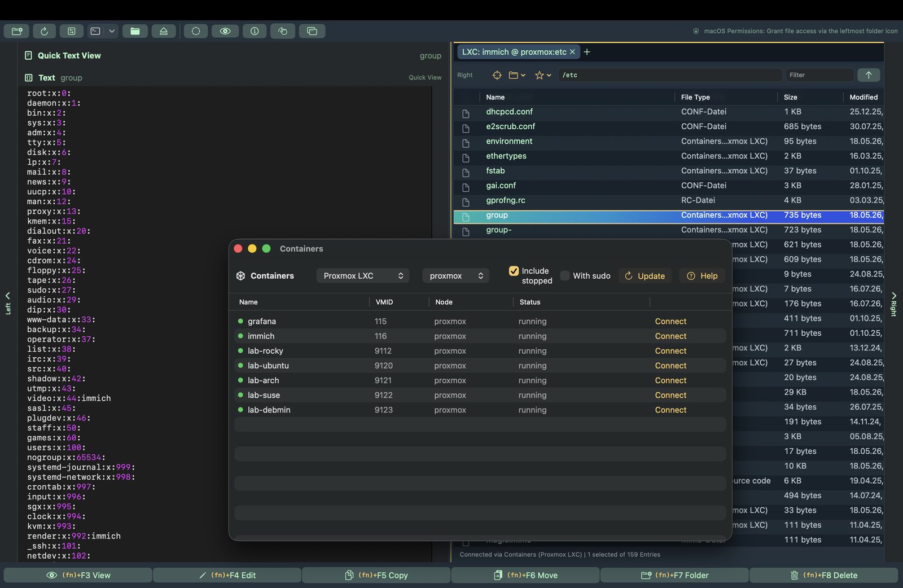Close the LXC: immich @ proxmox:etc tab
903x588 pixels.
tap(572, 52)
